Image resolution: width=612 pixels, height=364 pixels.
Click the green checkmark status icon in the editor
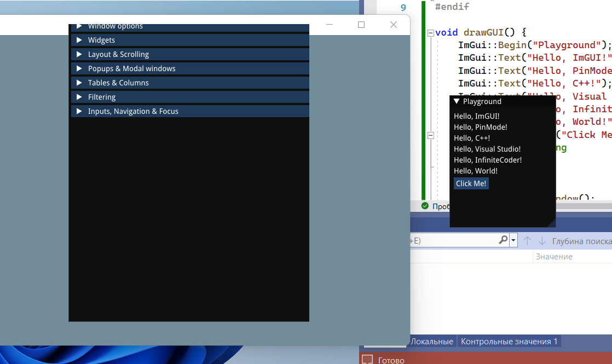(425, 206)
